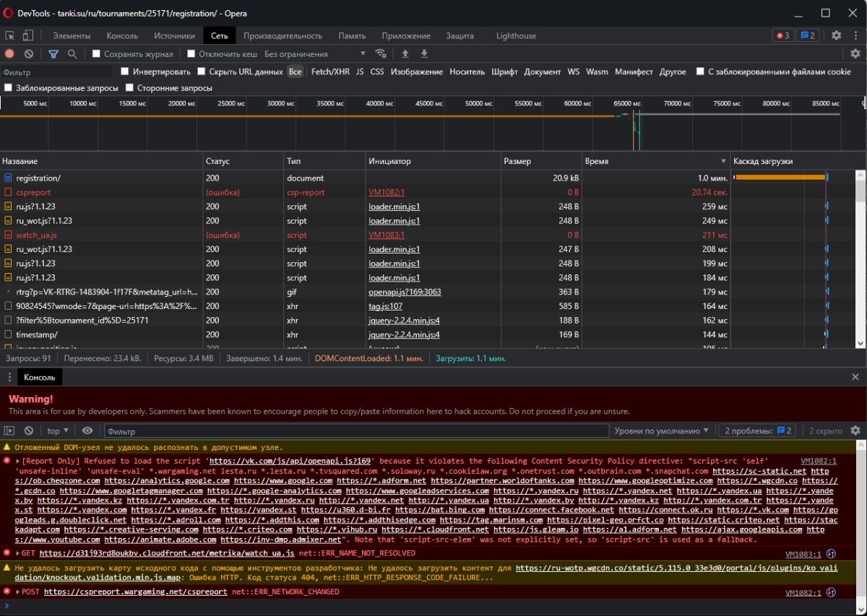
Task: Tick the 'Инвертировать' filter checkbox
Action: (x=125, y=71)
